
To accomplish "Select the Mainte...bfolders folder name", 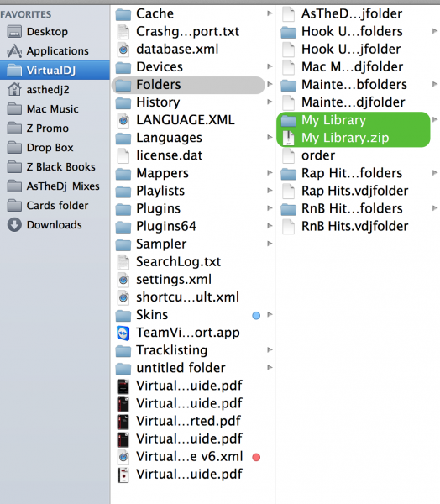I will pyautogui.click(x=354, y=85).
